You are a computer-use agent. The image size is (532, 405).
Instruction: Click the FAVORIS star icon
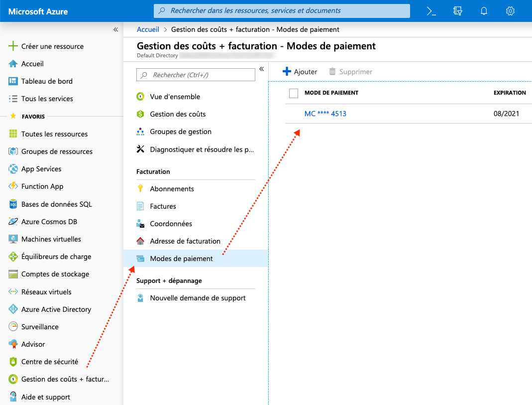pos(13,116)
